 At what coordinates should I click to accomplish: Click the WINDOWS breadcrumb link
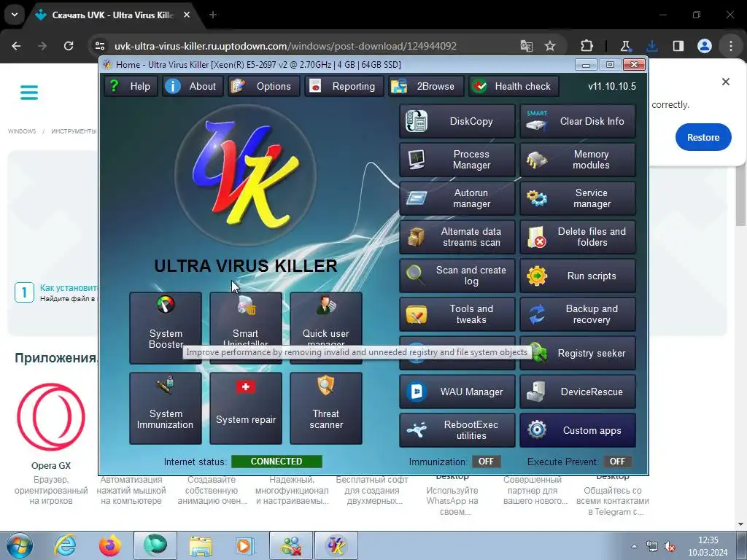[x=22, y=131]
